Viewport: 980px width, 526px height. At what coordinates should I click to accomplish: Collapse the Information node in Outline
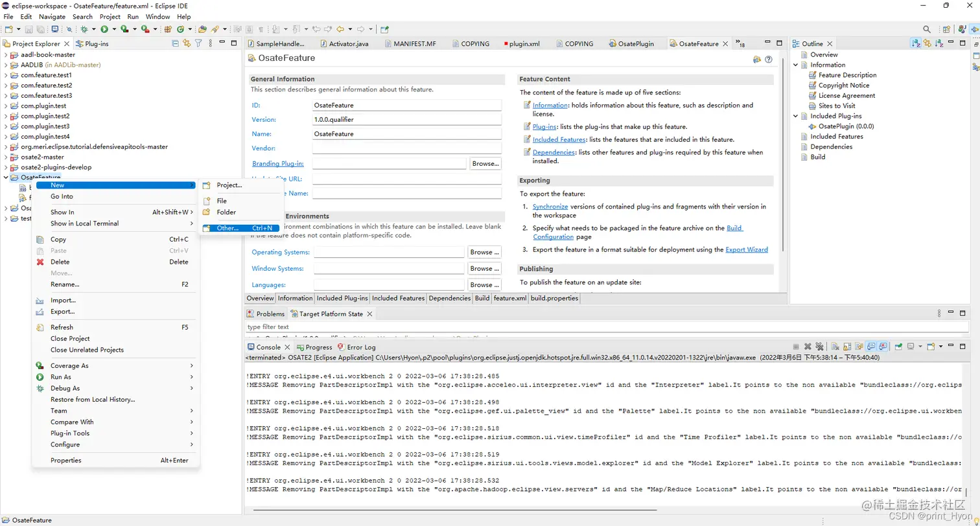coord(797,65)
